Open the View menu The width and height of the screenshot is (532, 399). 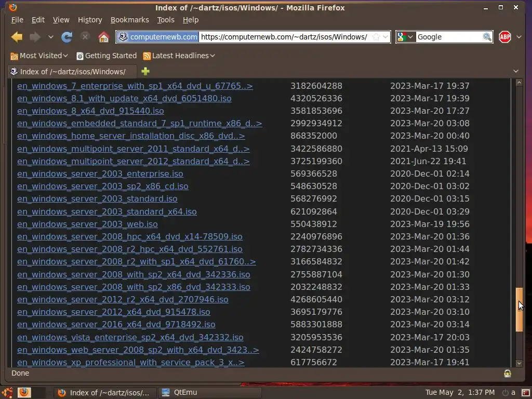[x=61, y=20]
